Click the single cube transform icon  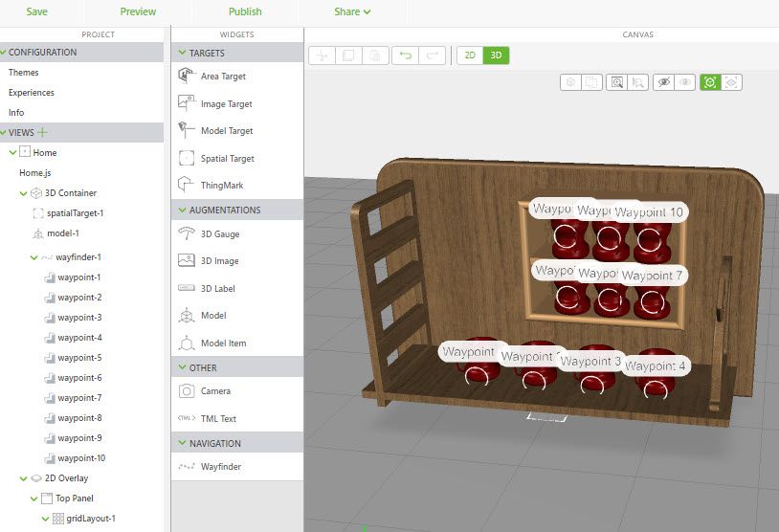(x=570, y=82)
